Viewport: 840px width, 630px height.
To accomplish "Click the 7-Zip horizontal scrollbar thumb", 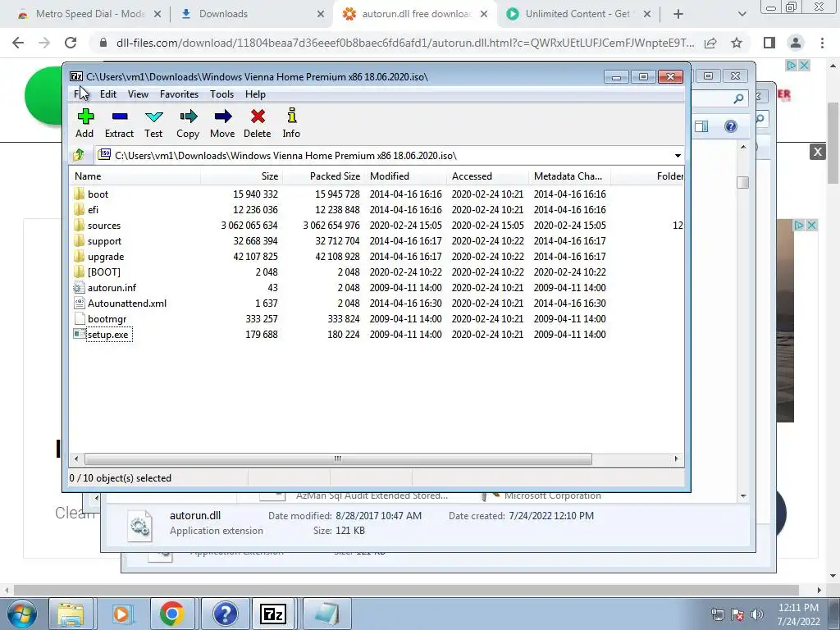I will click(x=338, y=459).
